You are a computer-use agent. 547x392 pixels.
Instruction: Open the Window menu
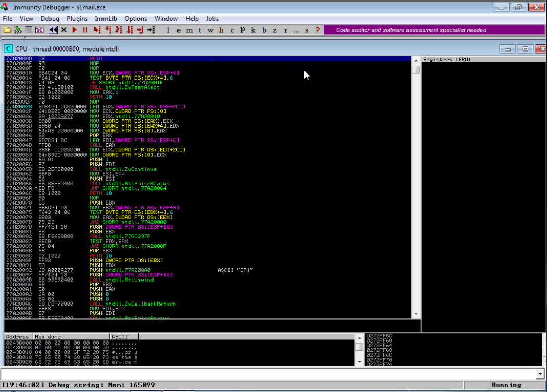tap(166, 19)
